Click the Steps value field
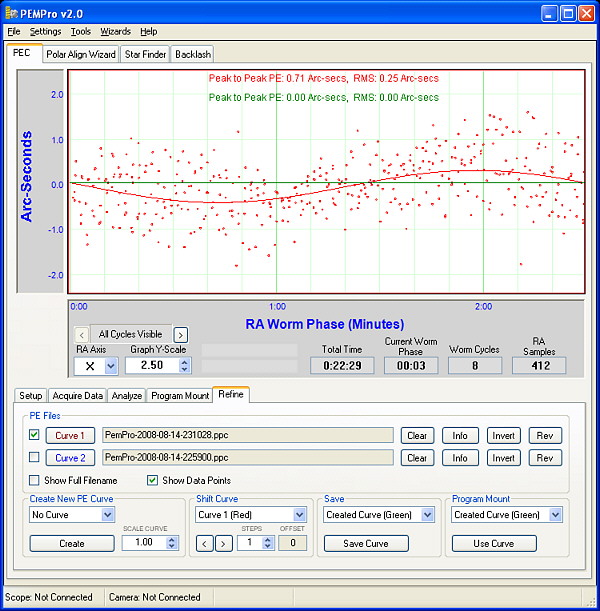600x611 pixels. 250,543
